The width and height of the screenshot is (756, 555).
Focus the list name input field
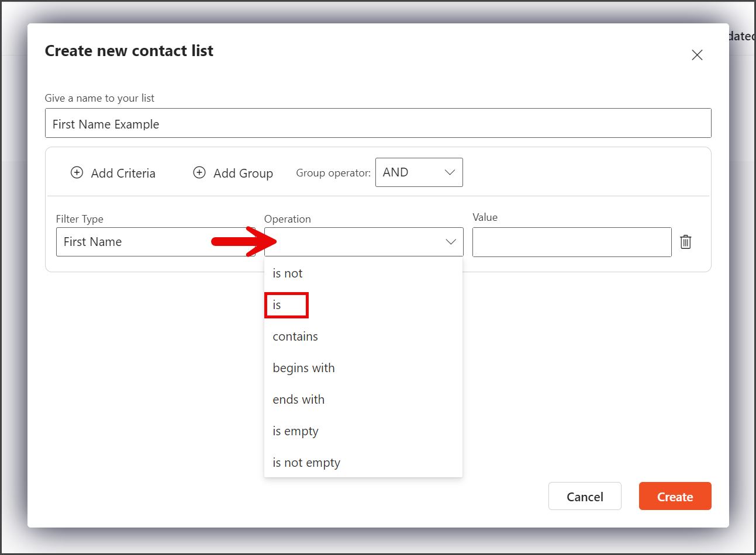tap(378, 123)
